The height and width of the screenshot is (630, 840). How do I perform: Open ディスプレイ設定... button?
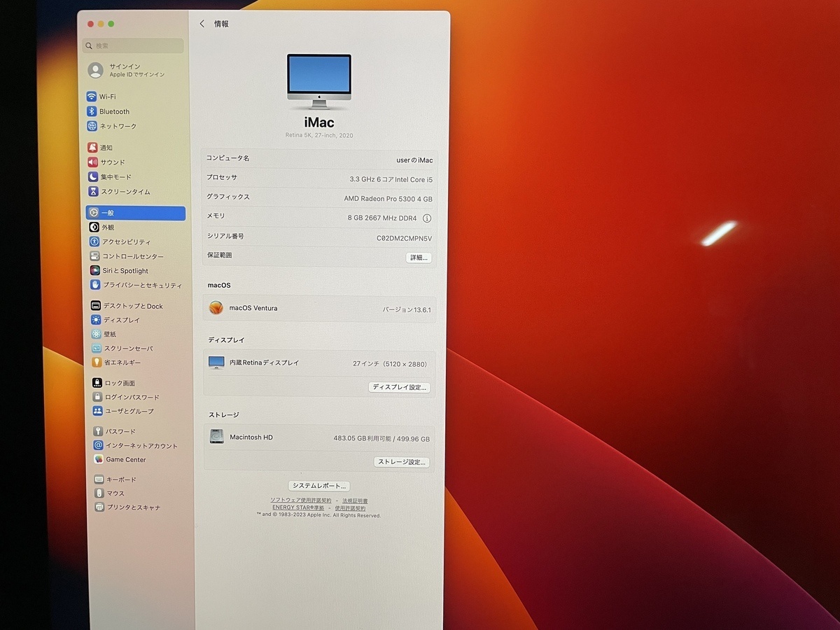click(x=399, y=387)
